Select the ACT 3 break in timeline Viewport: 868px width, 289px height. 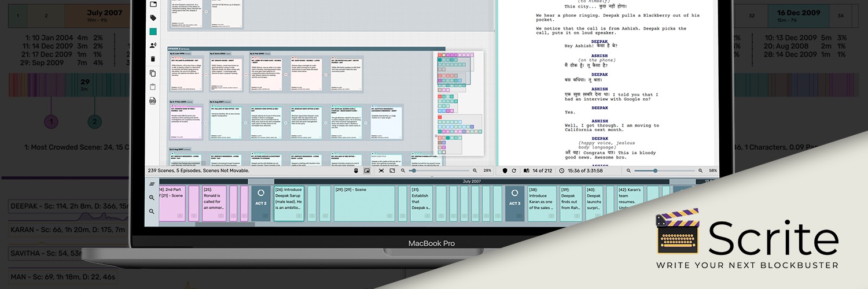(x=515, y=203)
